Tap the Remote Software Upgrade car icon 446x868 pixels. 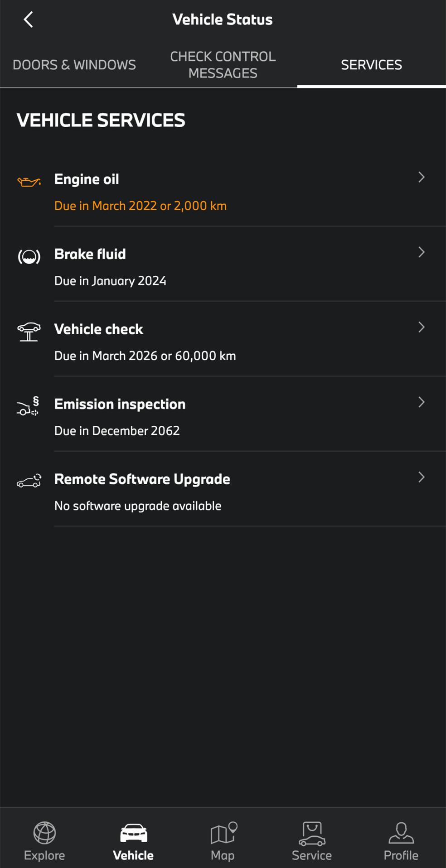point(29,481)
